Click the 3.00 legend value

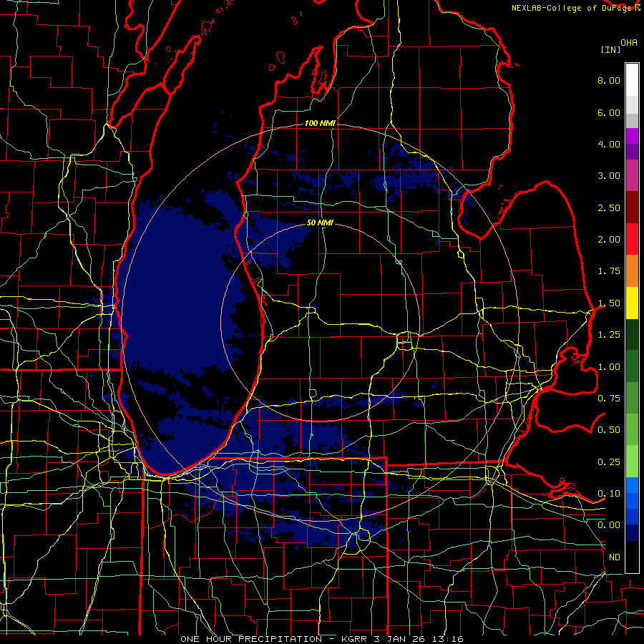point(609,176)
